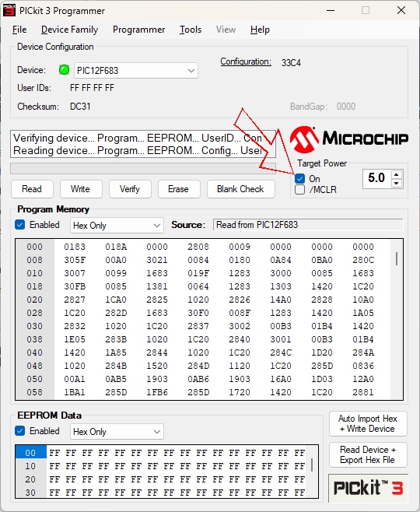The height and width of the screenshot is (512, 420).
Task: Click checksum value DC31
Action: 80,107
